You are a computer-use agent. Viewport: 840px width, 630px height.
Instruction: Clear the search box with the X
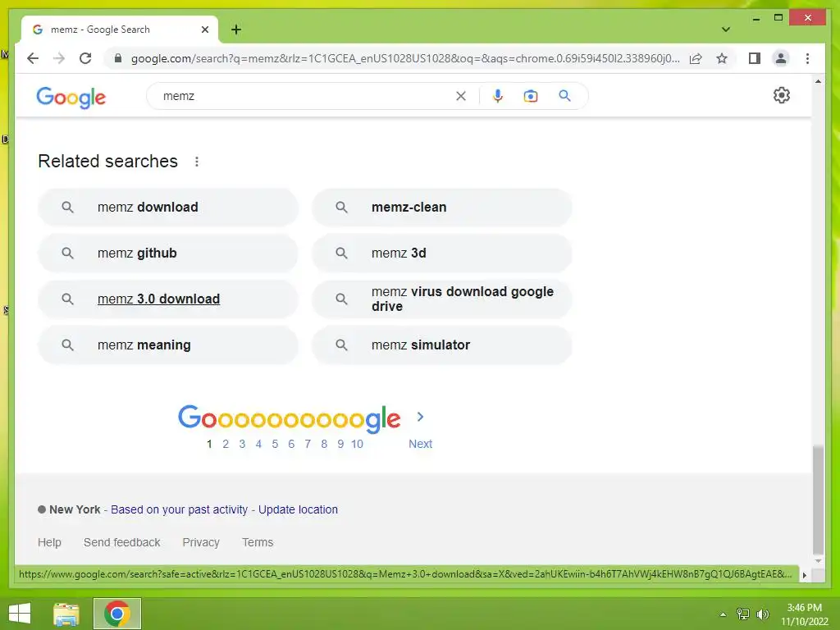461,96
